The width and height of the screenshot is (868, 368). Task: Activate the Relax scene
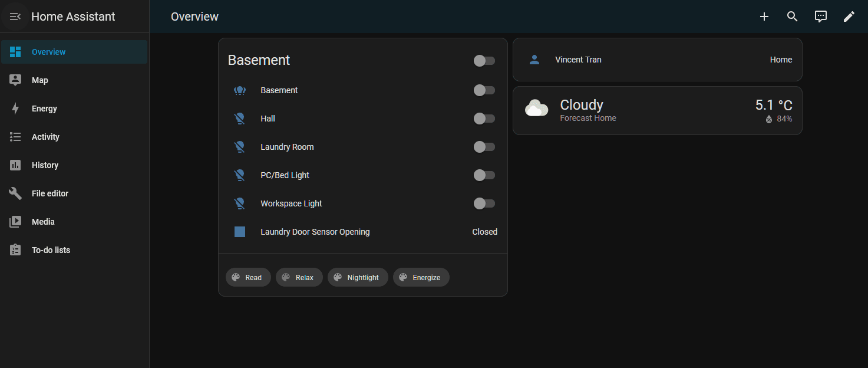pyautogui.click(x=299, y=277)
